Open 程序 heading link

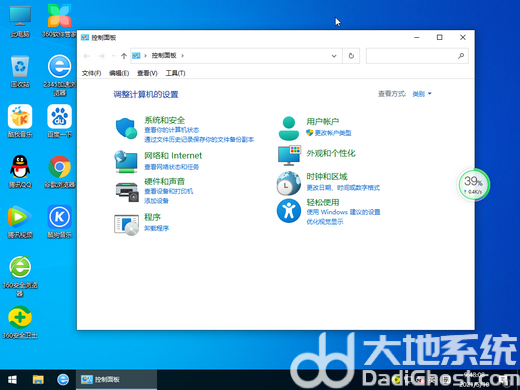[x=152, y=217]
